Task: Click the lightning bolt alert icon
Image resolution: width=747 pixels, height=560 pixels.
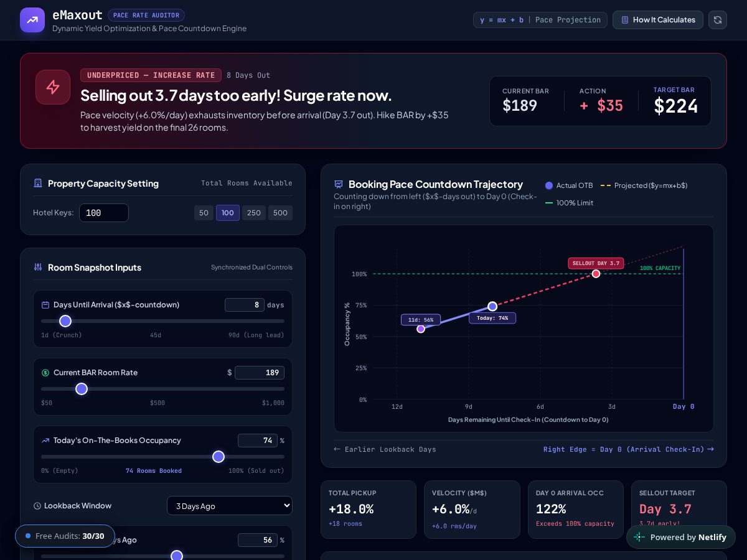Action: pyautogui.click(x=53, y=87)
